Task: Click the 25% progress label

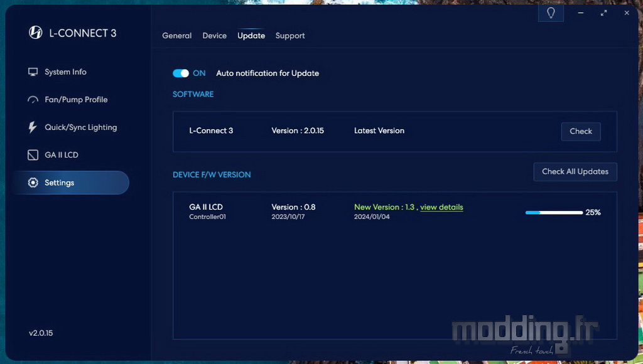Action: pyautogui.click(x=593, y=212)
